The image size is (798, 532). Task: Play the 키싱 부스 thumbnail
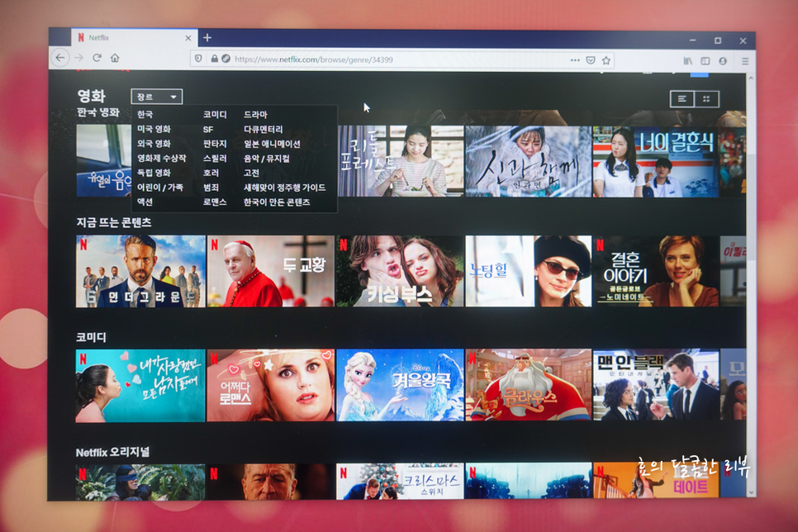[400, 271]
